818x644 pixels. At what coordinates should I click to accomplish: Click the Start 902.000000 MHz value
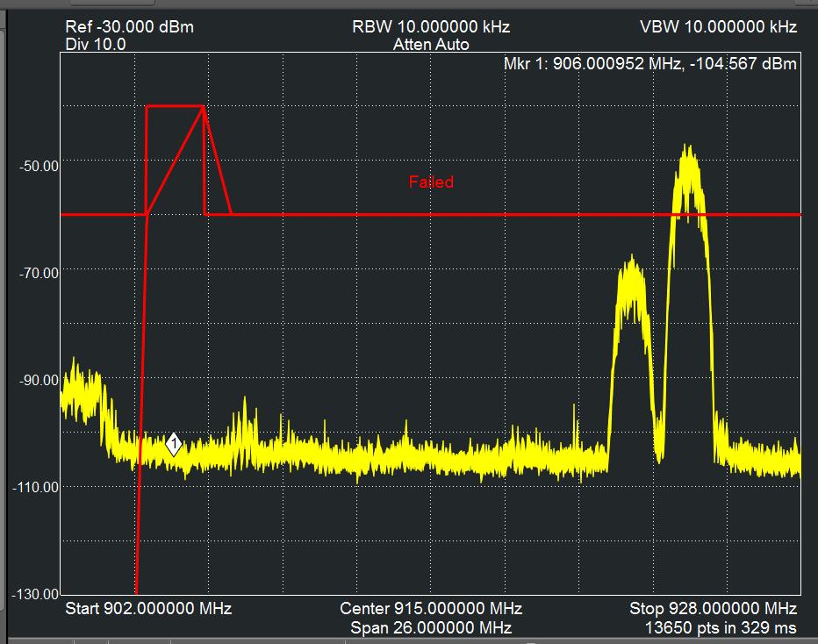148,609
